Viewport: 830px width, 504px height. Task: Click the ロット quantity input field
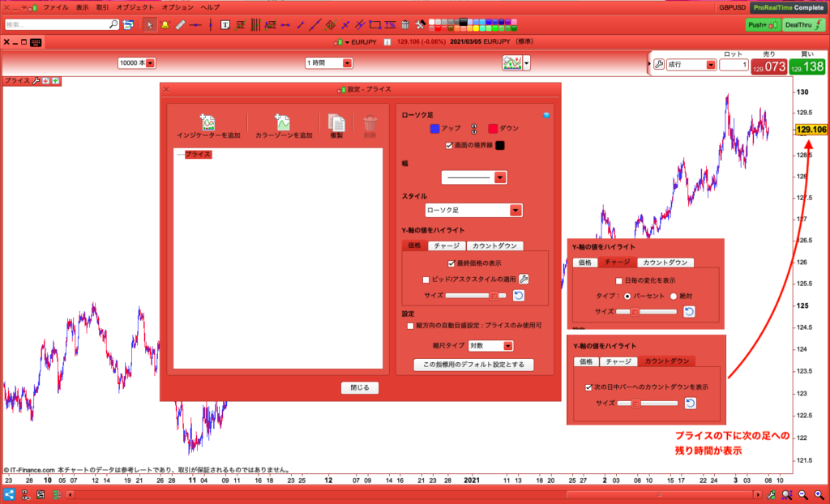[734, 65]
